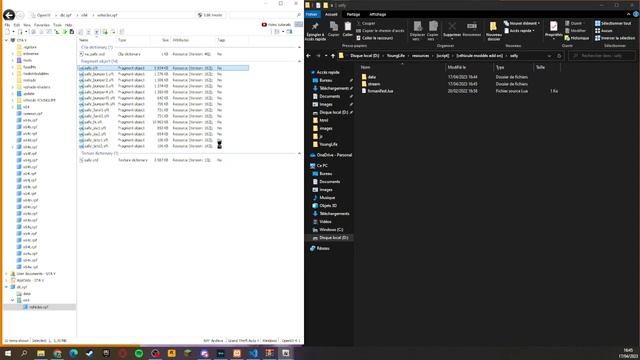The width and height of the screenshot is (640, 360).
Task: Select the Clip dictionary file row
Action: (163, 54)
